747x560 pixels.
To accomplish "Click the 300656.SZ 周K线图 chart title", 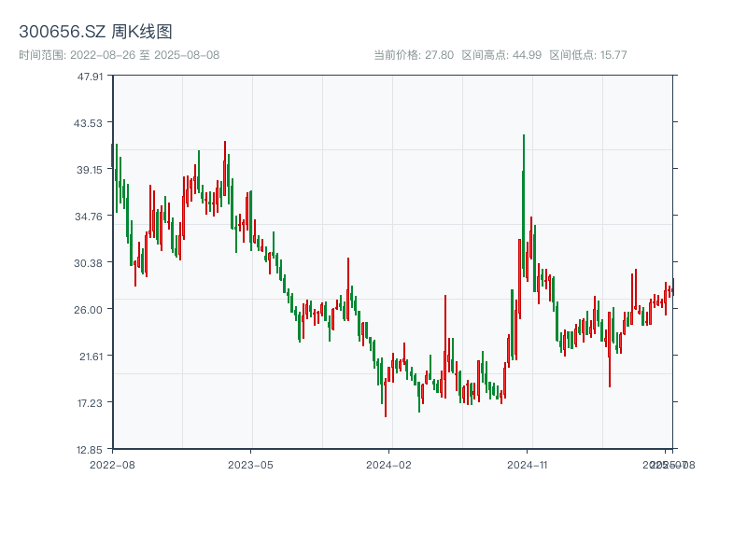I will [x=95, y=32].
